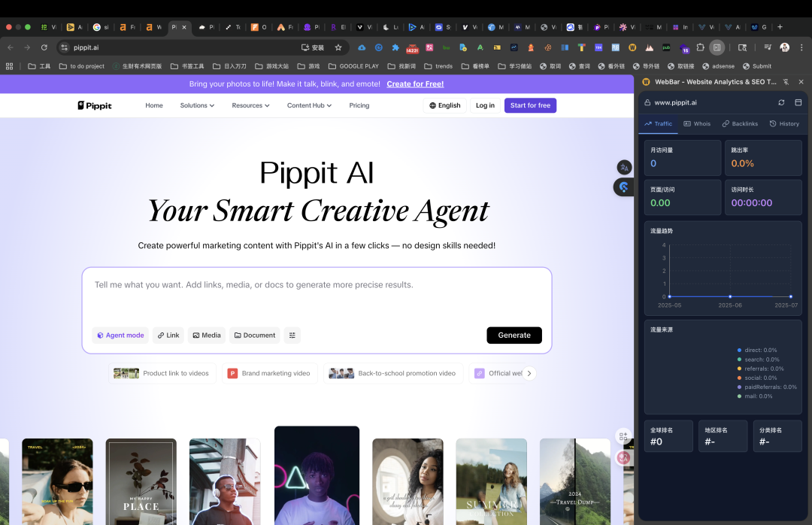Expand the Content Hub dropdown menu

309,105
